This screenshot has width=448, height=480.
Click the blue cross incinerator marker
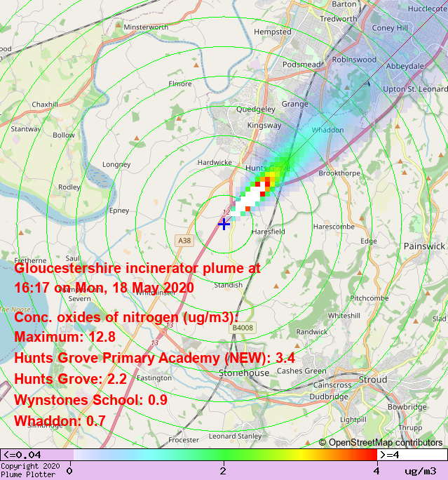tap(224, 224)
